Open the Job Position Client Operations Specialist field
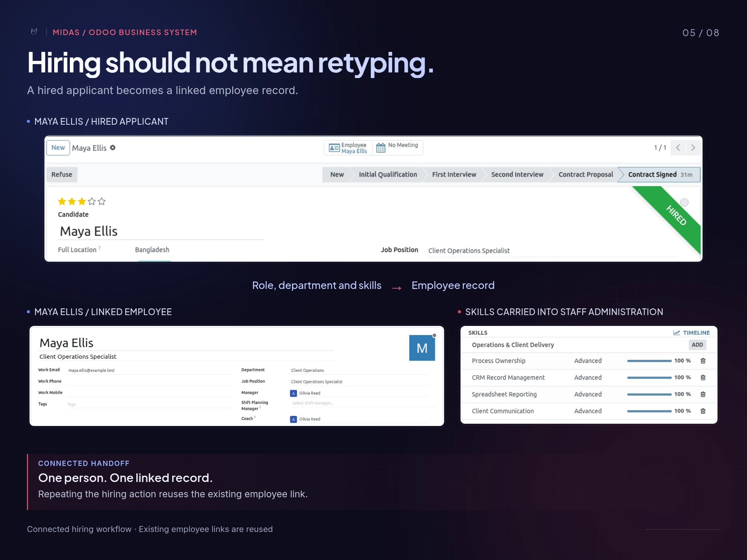The image size is (747, 560). 552,251
